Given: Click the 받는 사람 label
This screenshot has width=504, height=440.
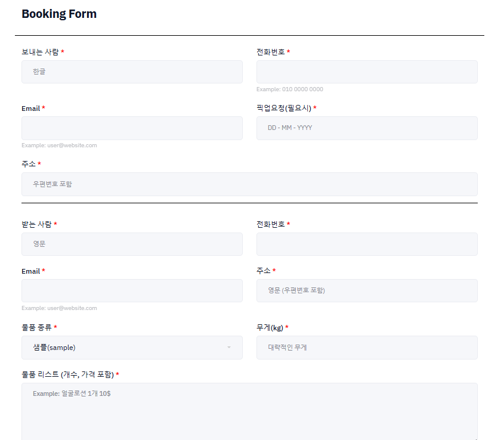Looking at the screenshot, I should pos(36,224).
